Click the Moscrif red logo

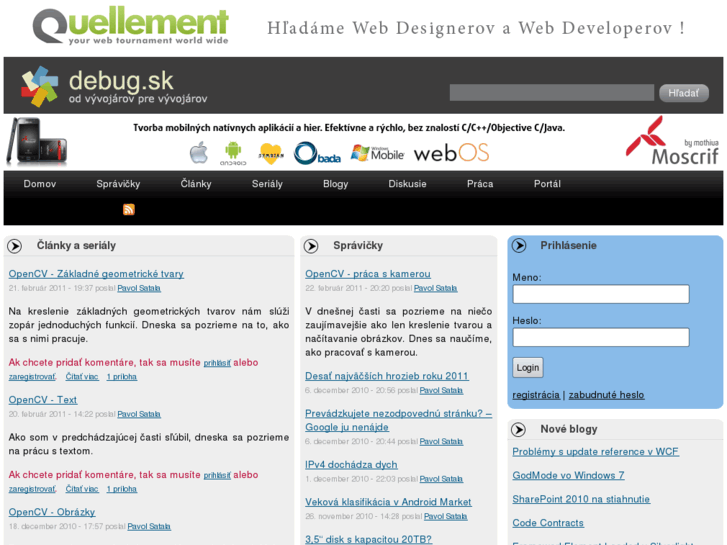pyautogui.click(x=672, y=141)
